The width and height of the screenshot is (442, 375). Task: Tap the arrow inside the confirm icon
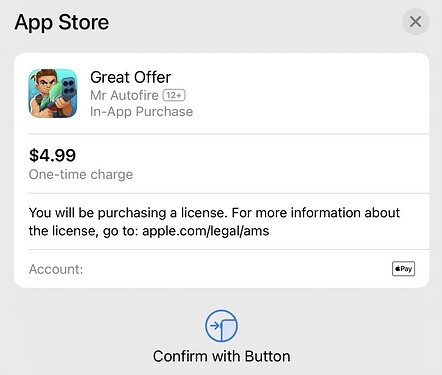point(215,326)
